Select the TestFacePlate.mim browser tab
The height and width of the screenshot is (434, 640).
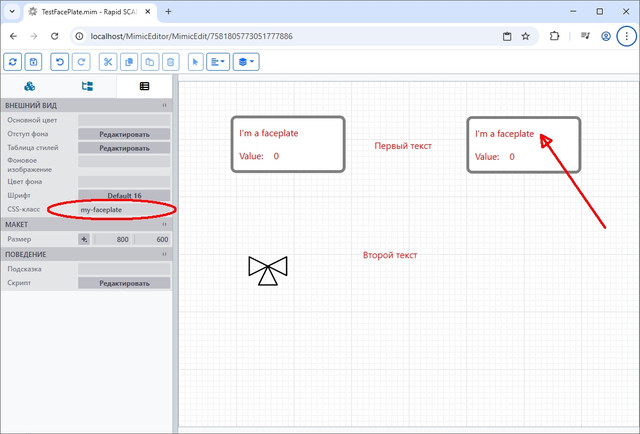(89, 12)
